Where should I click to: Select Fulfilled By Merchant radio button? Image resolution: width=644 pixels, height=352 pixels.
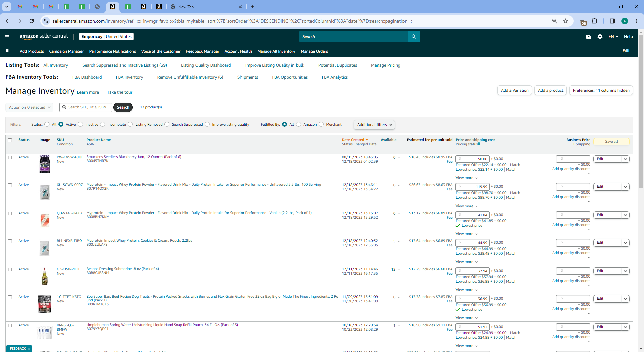tap(321, 124)
